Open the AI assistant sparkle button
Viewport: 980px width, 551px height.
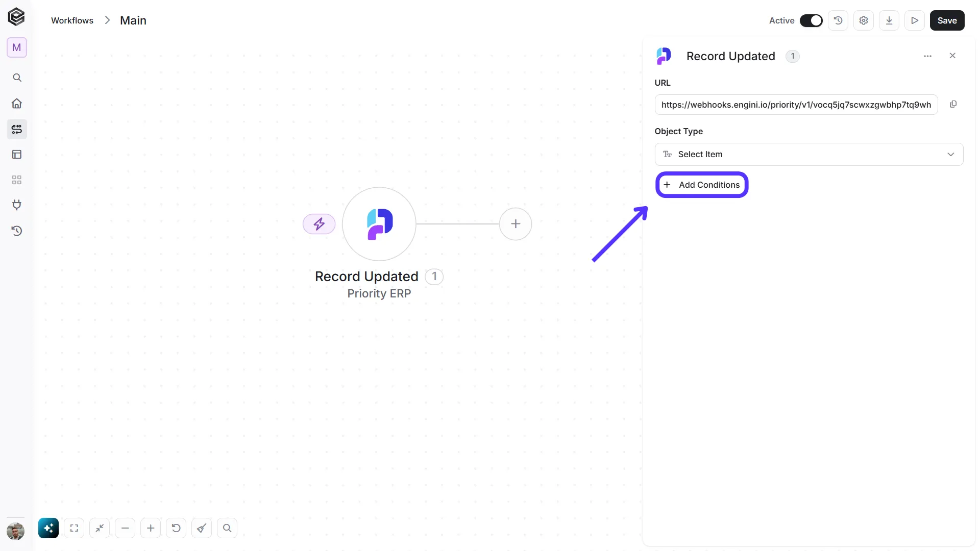[48, 528]
